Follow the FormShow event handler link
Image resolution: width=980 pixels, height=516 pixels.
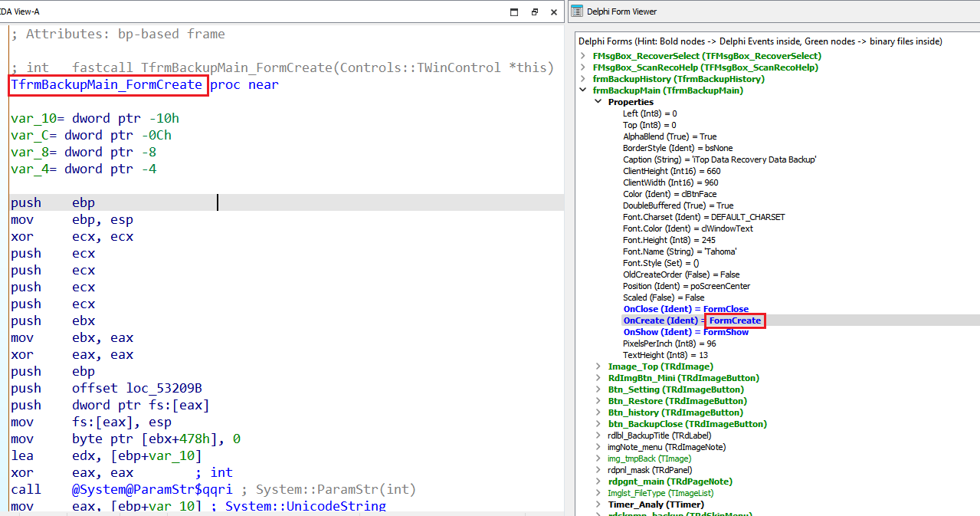[x=726, y=332]
